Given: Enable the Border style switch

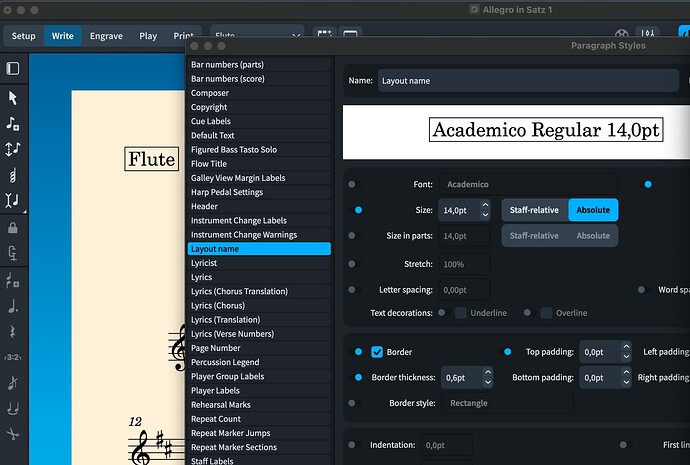Looking at the screenshot, I should [352, 403].
